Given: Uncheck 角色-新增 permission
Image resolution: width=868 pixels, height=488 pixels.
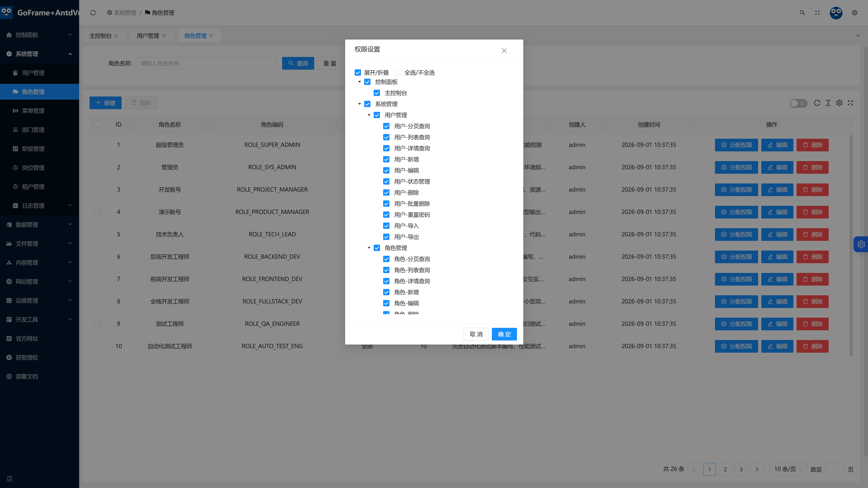Looking at the screenshot, I should point(386,292).
